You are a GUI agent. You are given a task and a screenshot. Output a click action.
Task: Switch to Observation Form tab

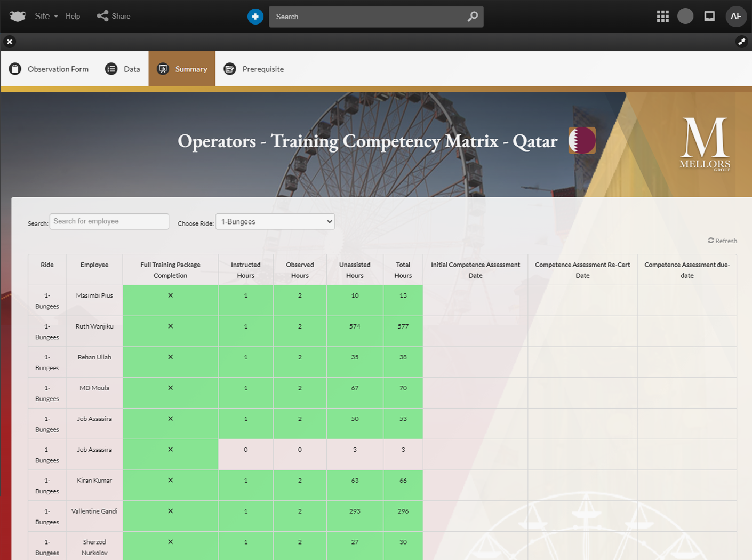pyautogui.click(x=49, y=69)
